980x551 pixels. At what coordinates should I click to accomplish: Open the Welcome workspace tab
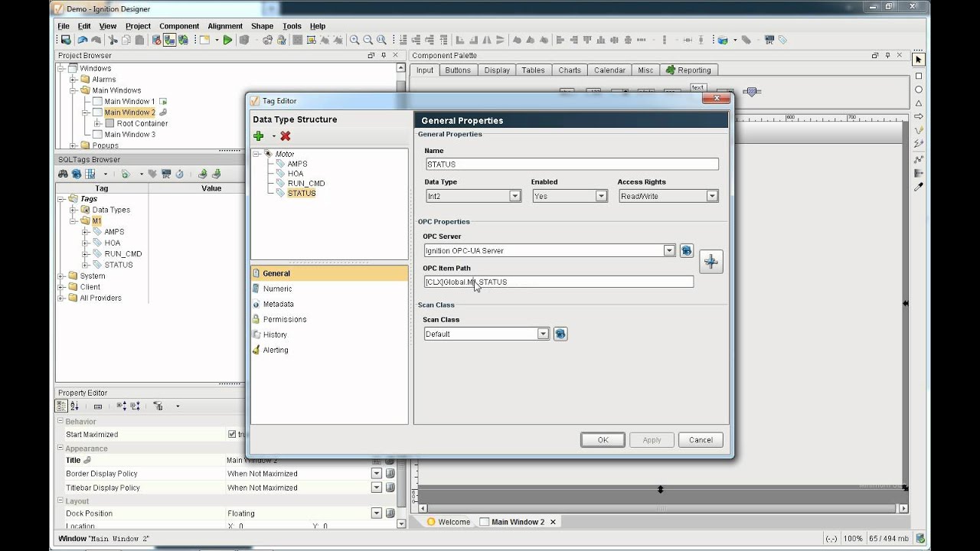click(x=449, y=522)
